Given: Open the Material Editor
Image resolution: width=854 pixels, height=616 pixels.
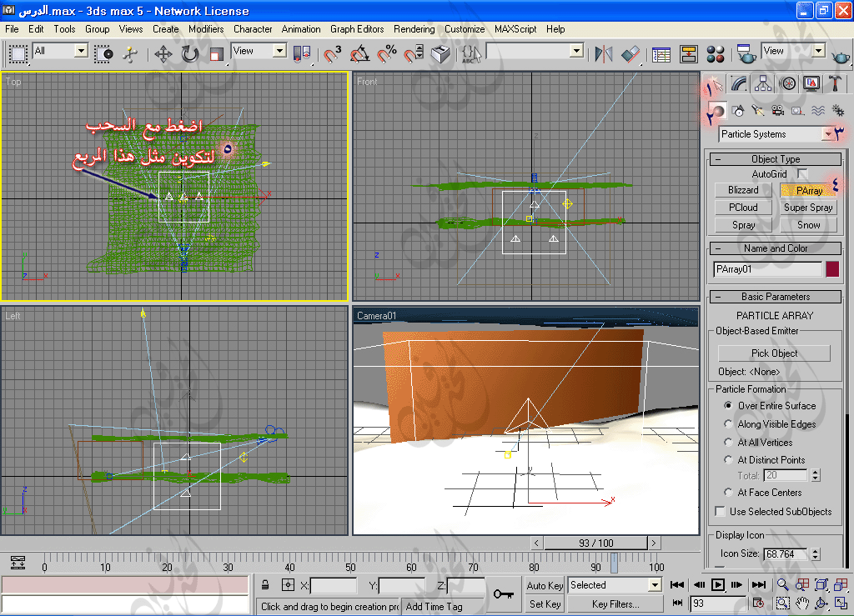Looking at the screenshot, I should pyautogui.click(x=715, y=54).
